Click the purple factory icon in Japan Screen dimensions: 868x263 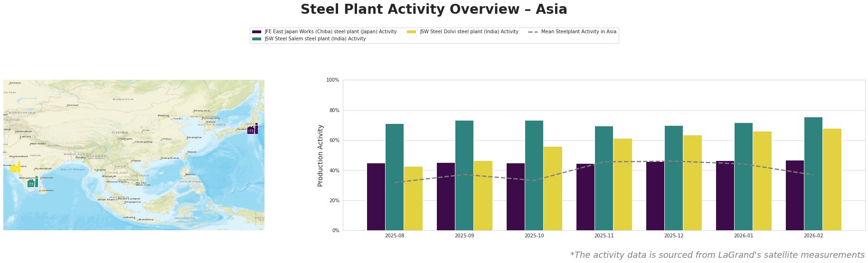coord(253,129)
